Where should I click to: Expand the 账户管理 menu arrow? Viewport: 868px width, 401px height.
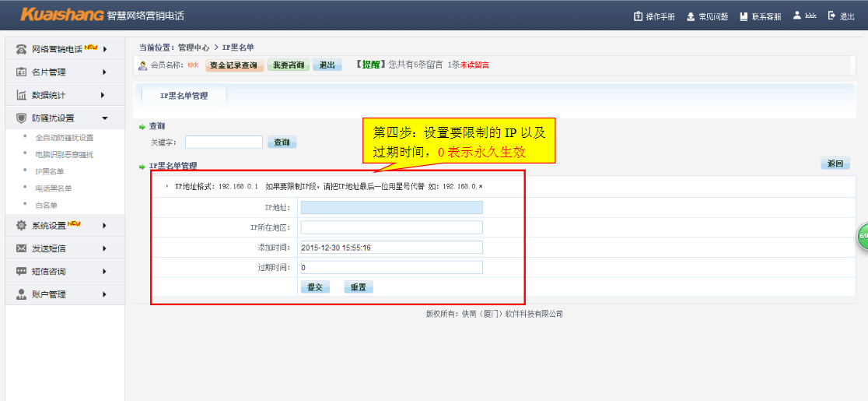103,294
